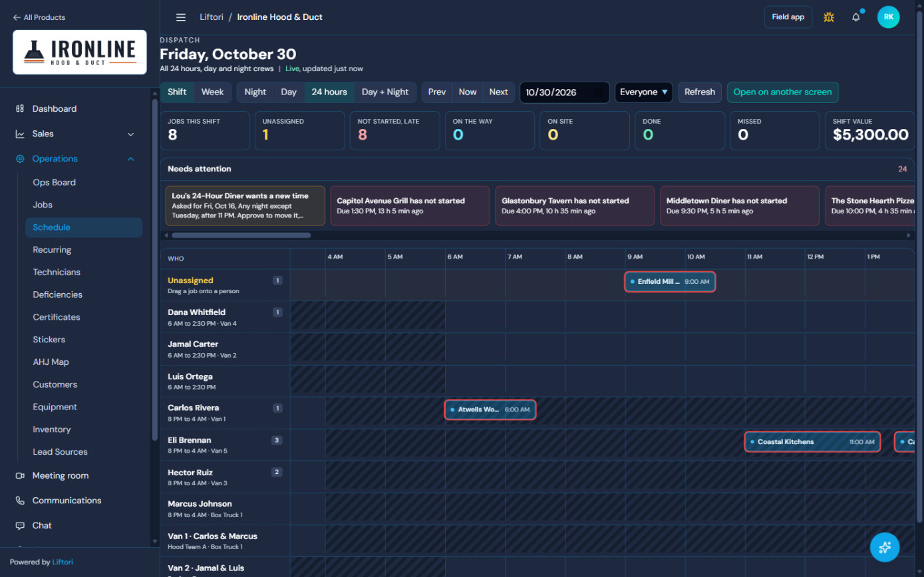Click the Refresh button

pos(700,92)
